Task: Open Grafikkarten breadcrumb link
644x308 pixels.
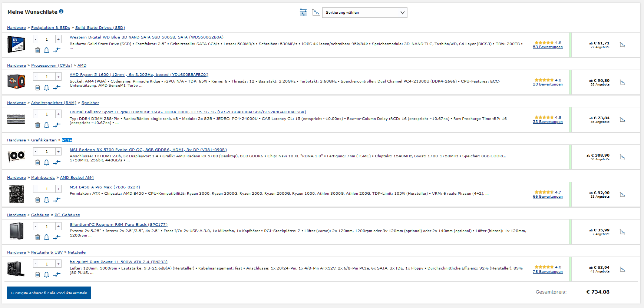Action: tap(44, 140)
